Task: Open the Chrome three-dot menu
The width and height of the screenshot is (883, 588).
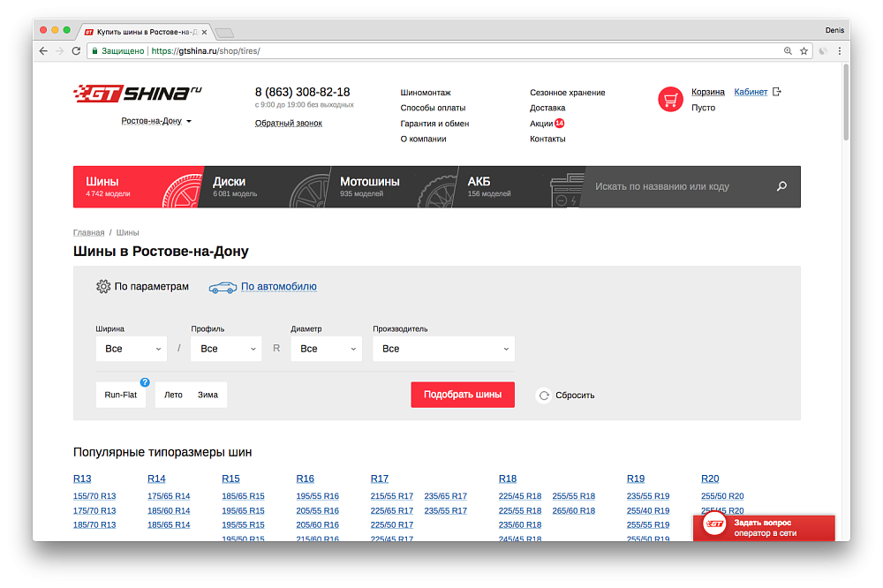Action: tap(839, 50)
